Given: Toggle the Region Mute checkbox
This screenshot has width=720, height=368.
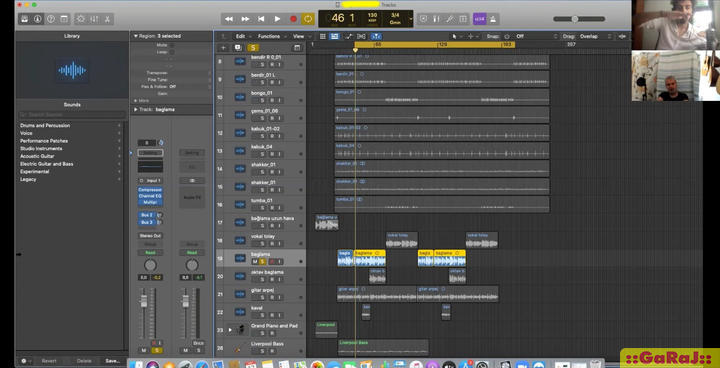Looking at the screenshot, I should pos(172,45).
